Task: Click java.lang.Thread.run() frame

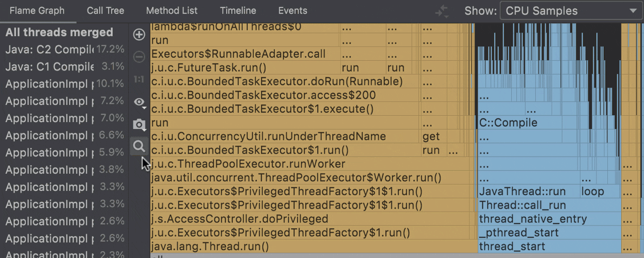Action: tap(314, 247)
